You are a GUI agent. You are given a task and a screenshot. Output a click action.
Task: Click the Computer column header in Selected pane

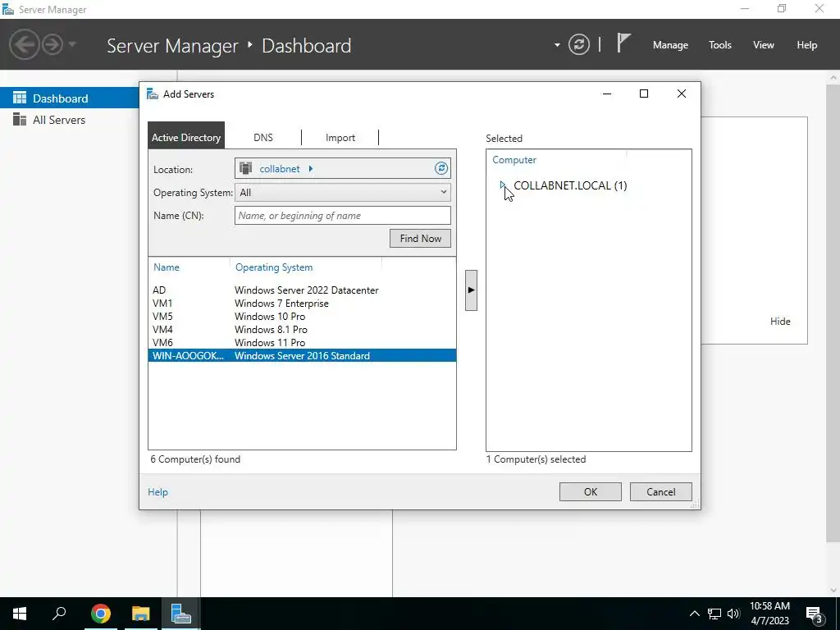click(514, 160)
